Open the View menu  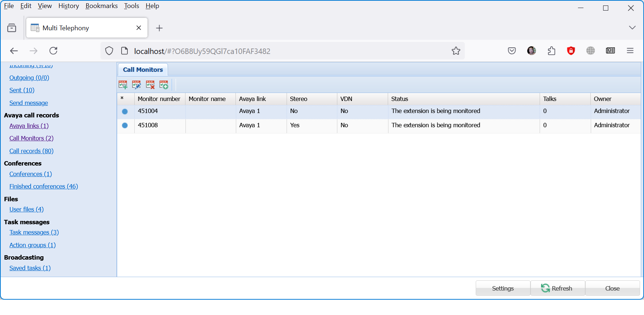point(45,6)
